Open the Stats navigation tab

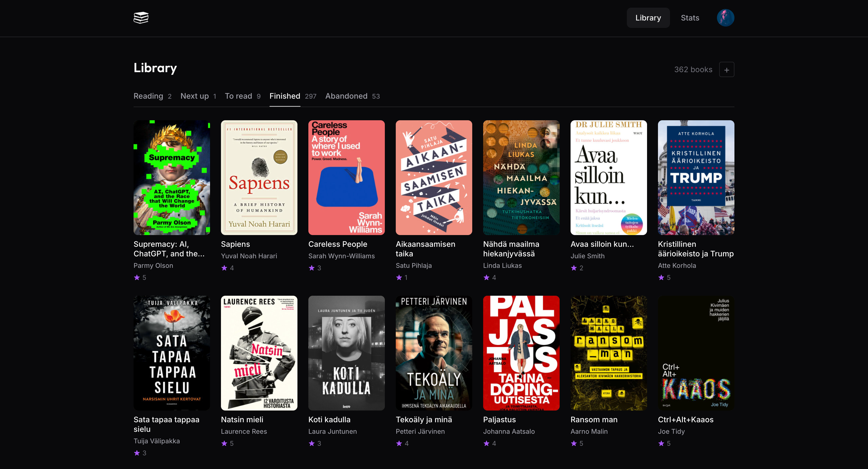point(690,18)
